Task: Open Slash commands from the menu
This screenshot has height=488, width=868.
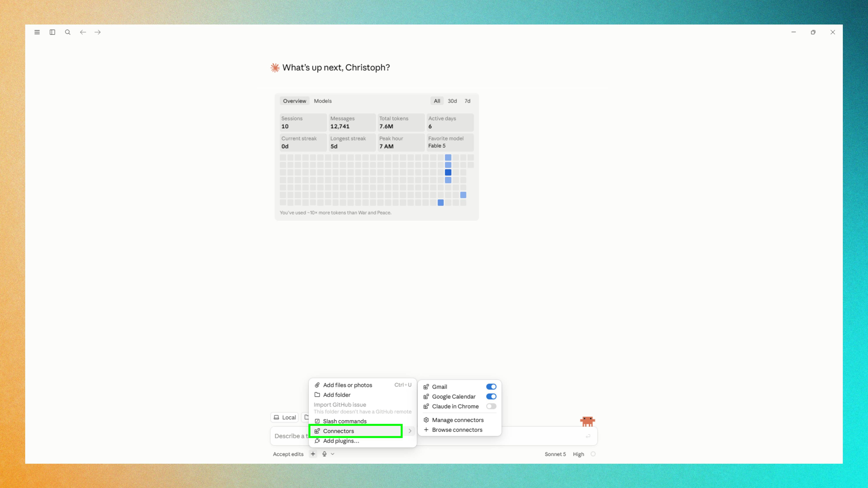Action: [363, 421]
